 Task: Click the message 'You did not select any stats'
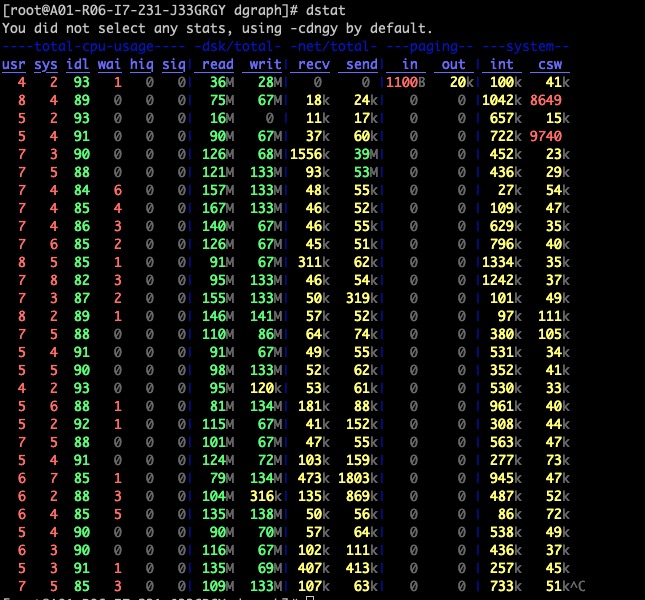coord(116,28)
